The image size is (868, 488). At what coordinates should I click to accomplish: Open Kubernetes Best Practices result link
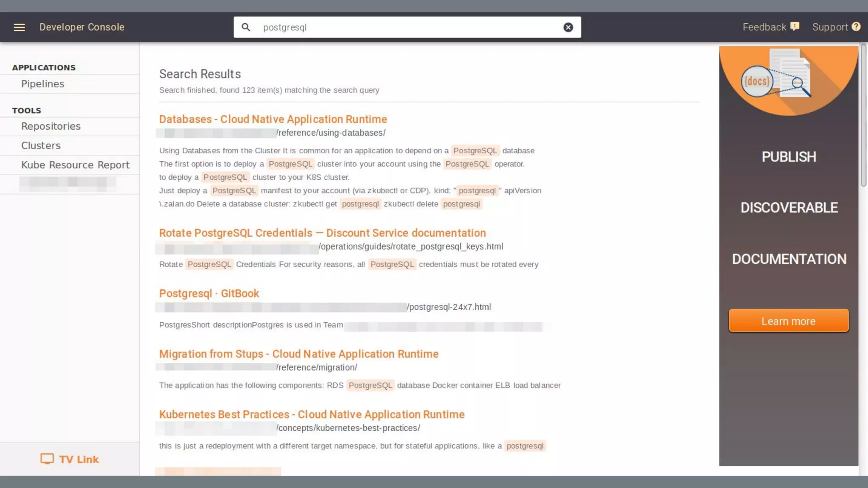312,415
